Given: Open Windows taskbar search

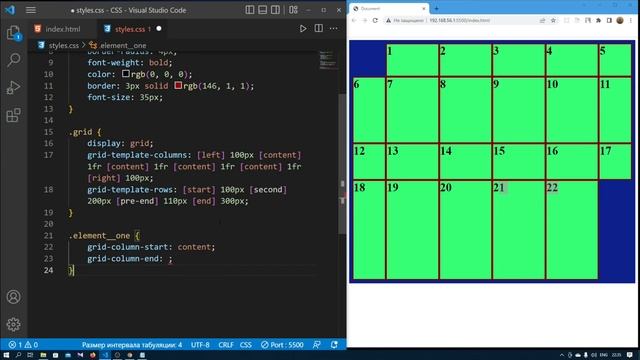Looking at the screenshot, I should [18, 355].
